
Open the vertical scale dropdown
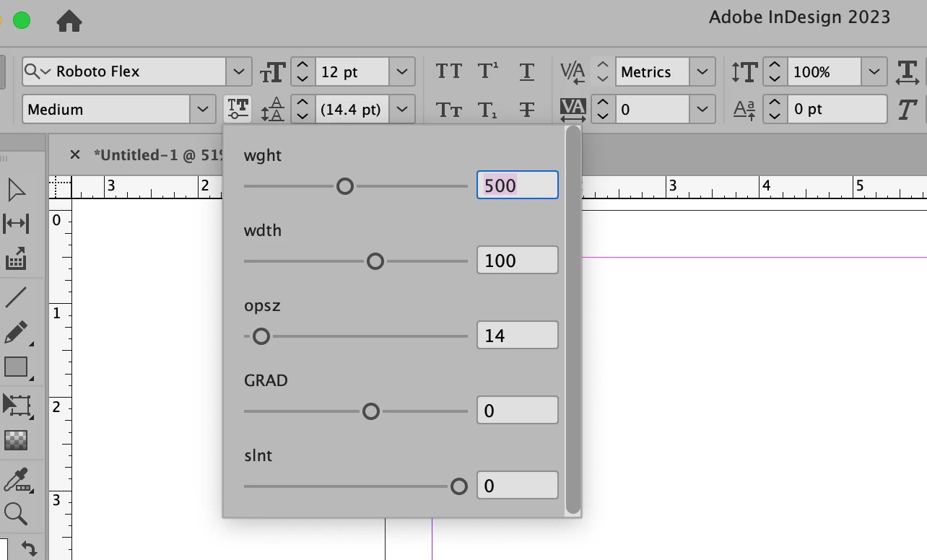pos(874,71)
